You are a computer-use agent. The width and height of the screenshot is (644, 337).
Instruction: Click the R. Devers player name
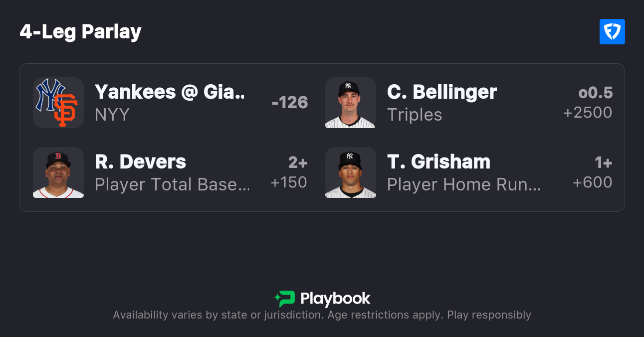140,162
